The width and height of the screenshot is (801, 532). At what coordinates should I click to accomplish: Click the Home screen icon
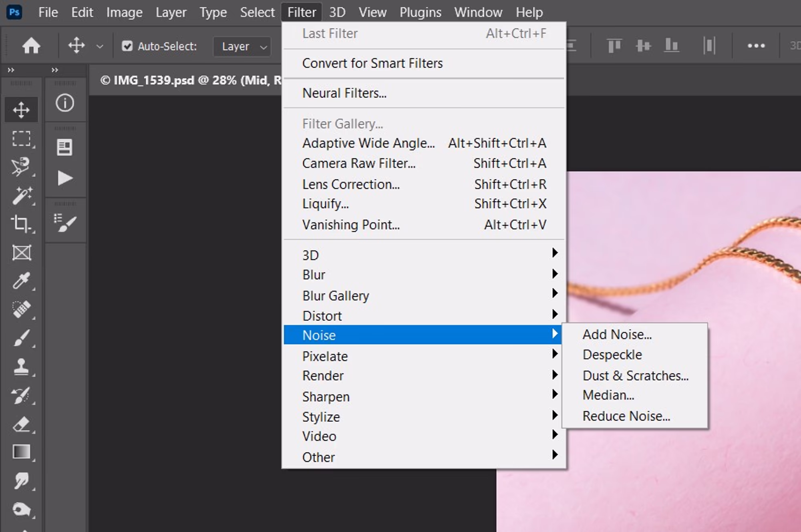click(31, 46)
